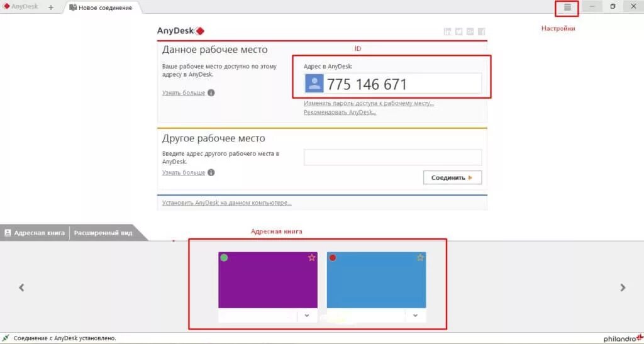Go to previous address book page arrow
This screenshot has width=644, height=344.
21,288
